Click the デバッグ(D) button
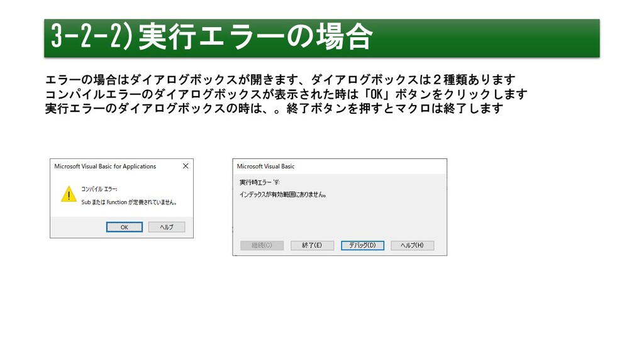Screen dimensions: 644x362 coord(362,245)
